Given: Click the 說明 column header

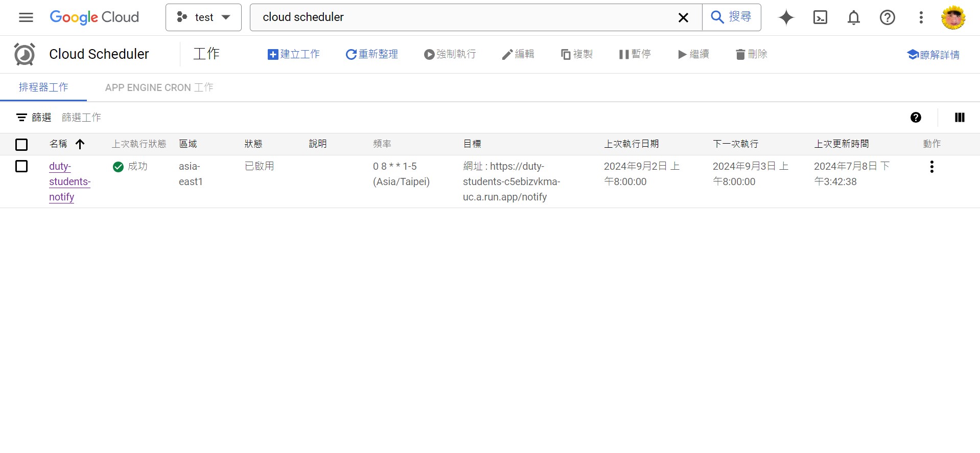Looking at the screenshot, I should (318, 144).
